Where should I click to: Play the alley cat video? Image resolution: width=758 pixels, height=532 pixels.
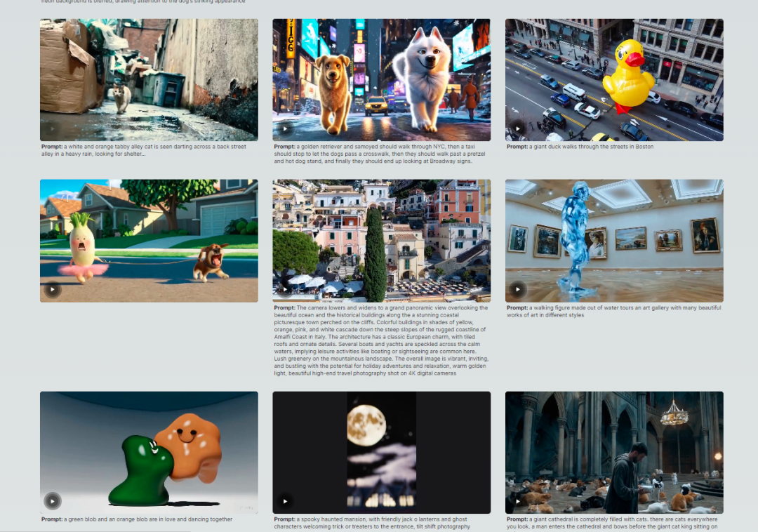52,129
